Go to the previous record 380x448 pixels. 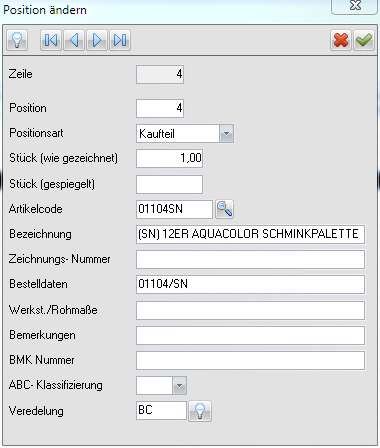[x=74, y=40]
